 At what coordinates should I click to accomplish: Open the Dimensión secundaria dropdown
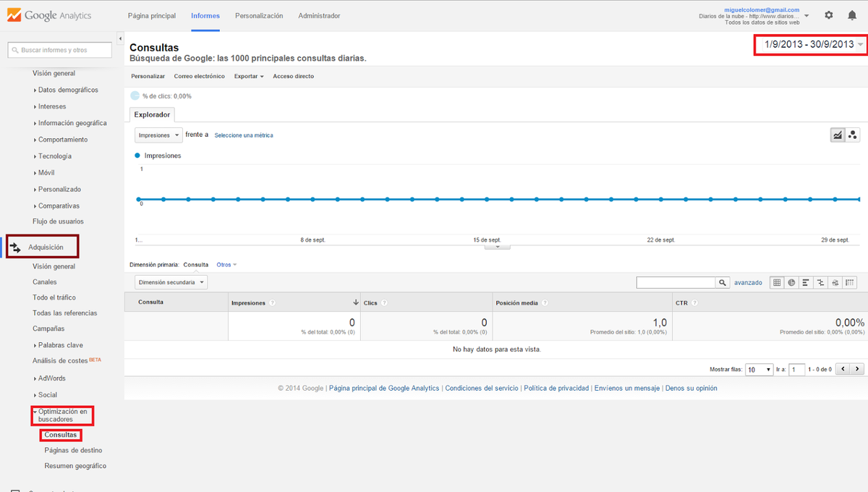pos(171,282)
